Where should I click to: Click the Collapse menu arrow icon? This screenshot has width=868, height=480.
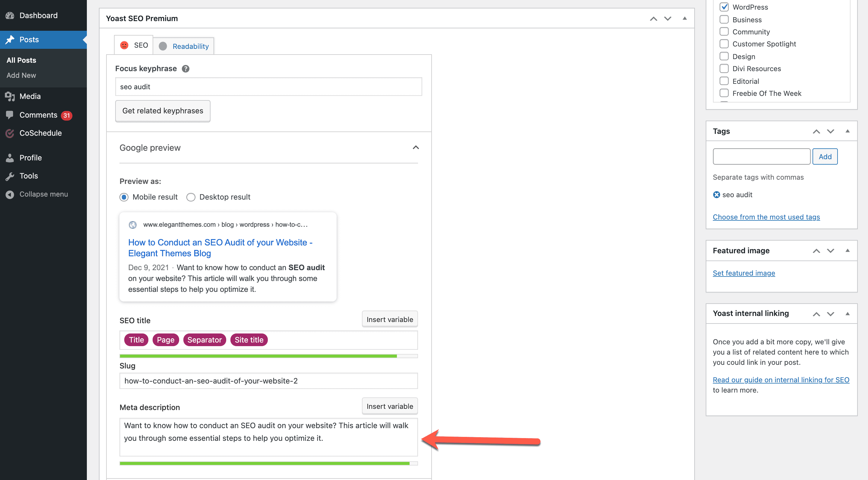pyautogui.click(x=10, y=194)
